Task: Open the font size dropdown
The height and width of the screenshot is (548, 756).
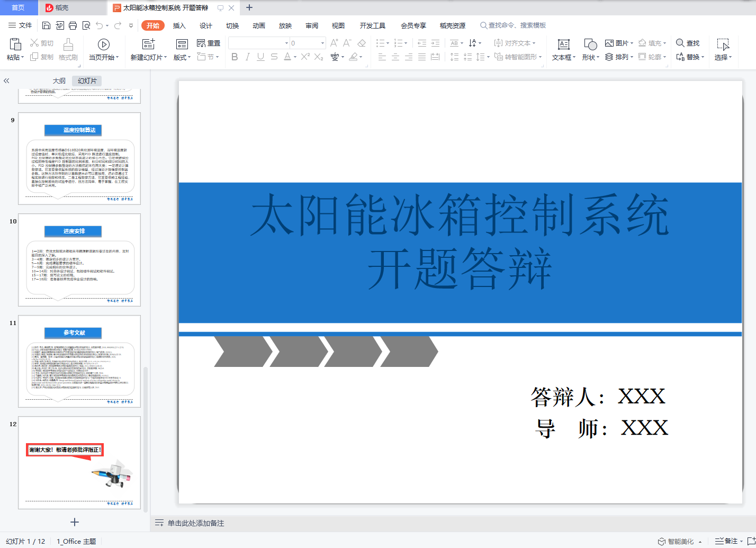Action: point(322,43)
